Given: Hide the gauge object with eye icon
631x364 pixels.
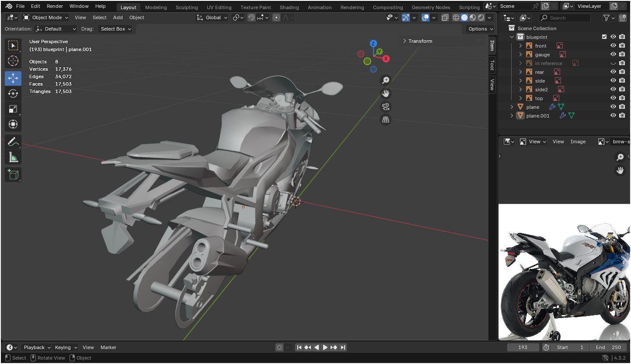Looking at the screenshot, I should coord(613,55).
